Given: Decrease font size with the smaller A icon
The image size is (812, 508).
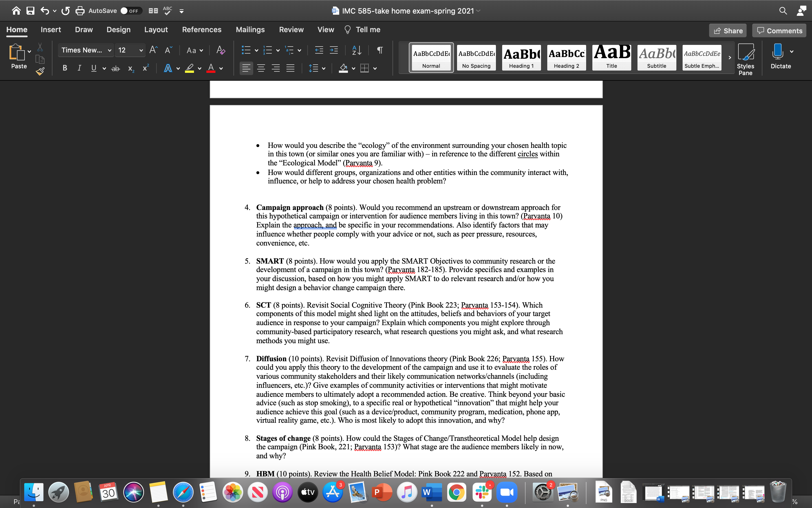Looking at the screenshot, I should point(168,50).
